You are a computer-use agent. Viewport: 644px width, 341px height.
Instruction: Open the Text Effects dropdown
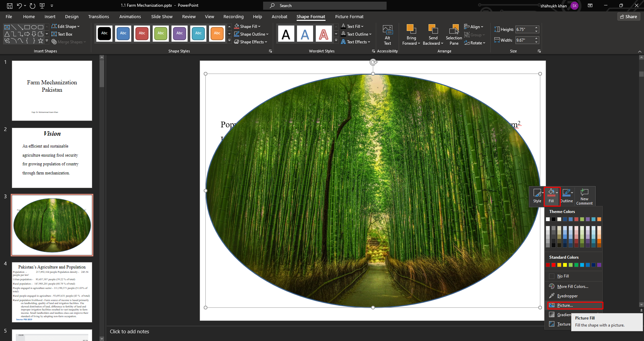(356, 42)
